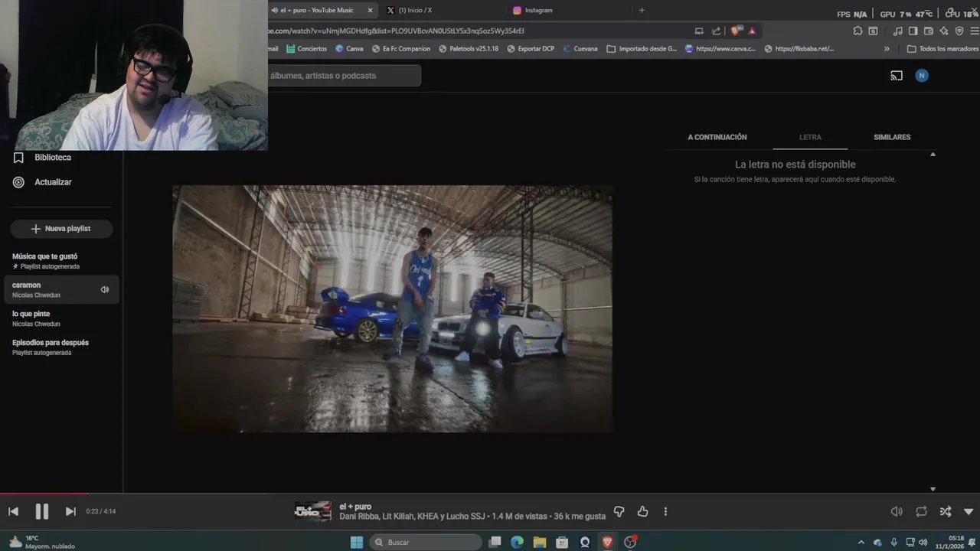Toggle the browser sidebar panel
The width and height of the screenshot is (980, 551).
pyautogui.click(x=913, y=31)
